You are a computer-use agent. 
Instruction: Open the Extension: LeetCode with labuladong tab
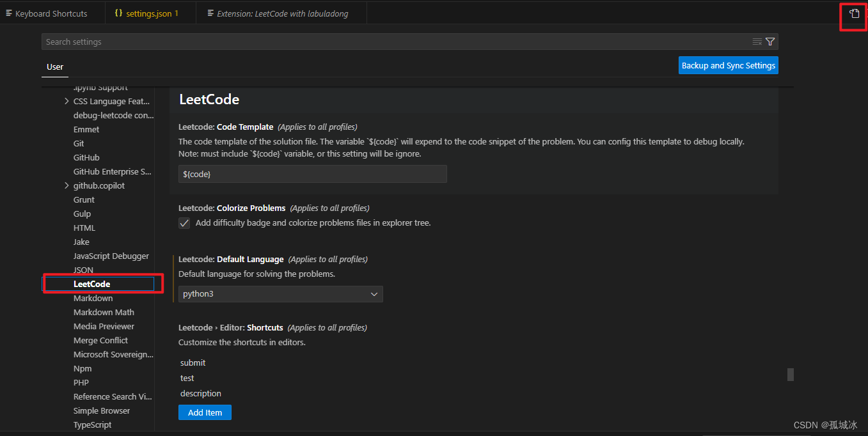[x=280, y=12]
